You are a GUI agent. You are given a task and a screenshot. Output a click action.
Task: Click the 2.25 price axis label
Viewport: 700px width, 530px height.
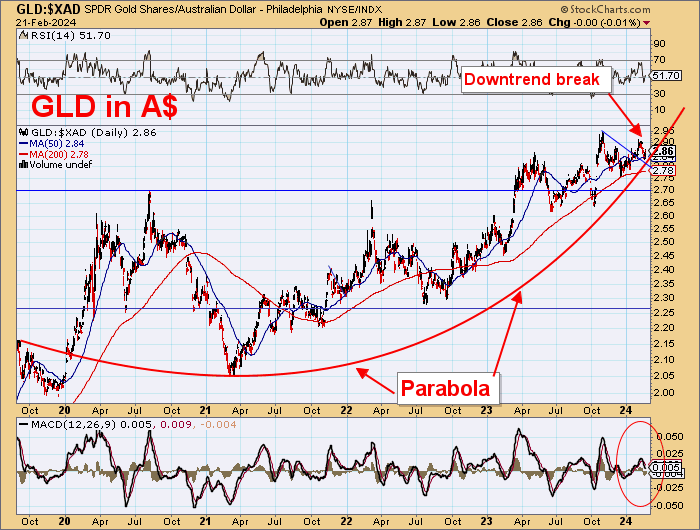click(x=662, y=313)
